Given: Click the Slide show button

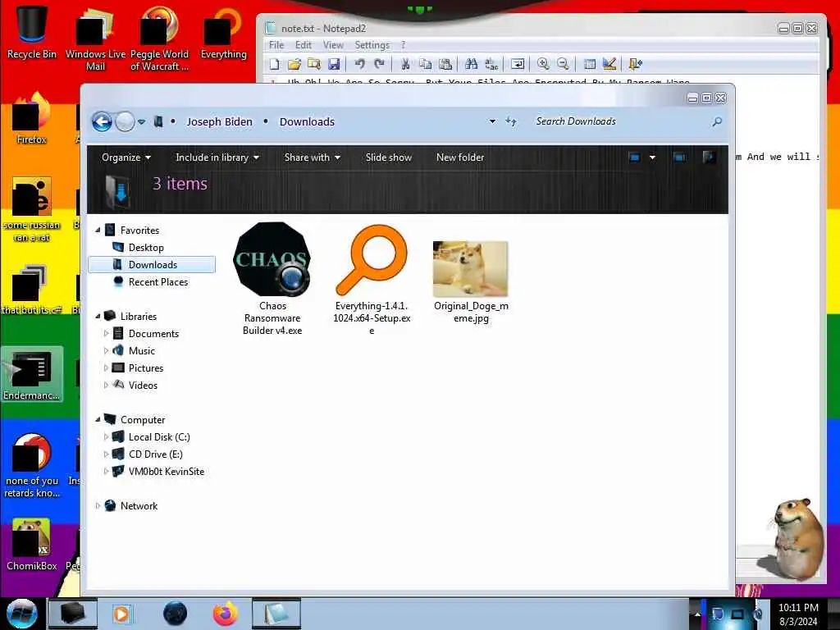Looking at the screenshot, I should [389, 157].
